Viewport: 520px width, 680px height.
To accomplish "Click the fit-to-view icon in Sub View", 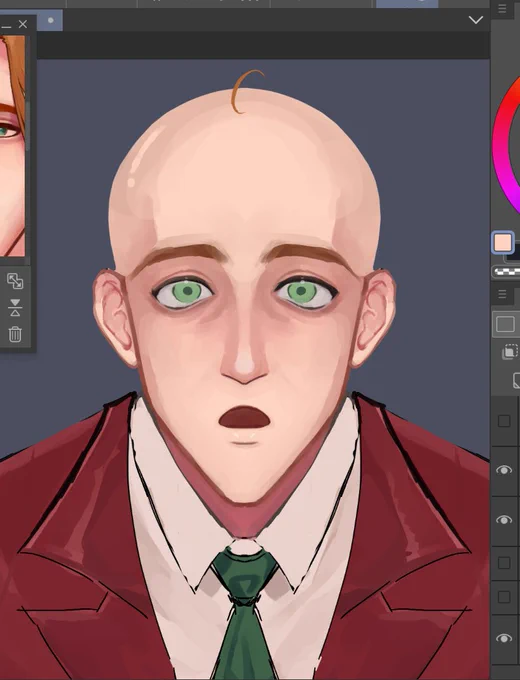I will point(15,281).
